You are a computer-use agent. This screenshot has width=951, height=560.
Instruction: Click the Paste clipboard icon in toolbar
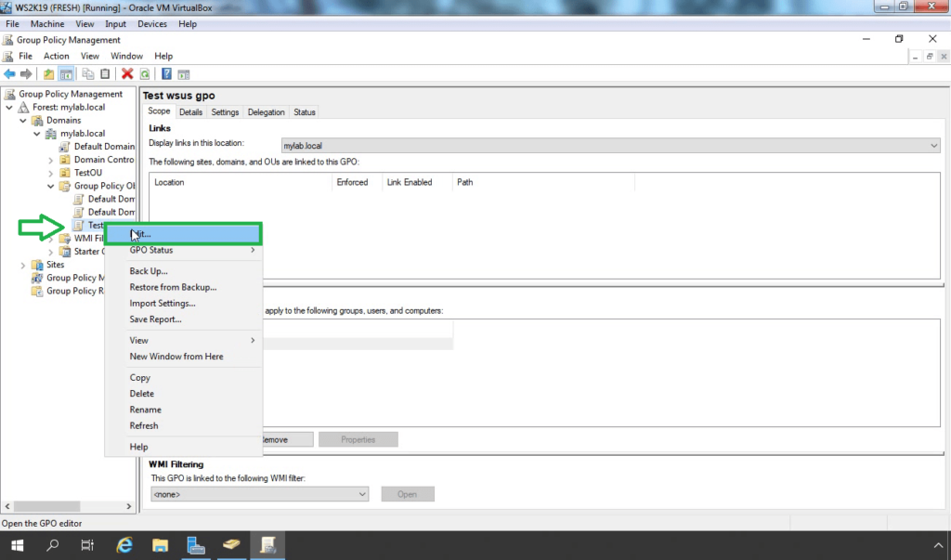(x=105, y=74)
